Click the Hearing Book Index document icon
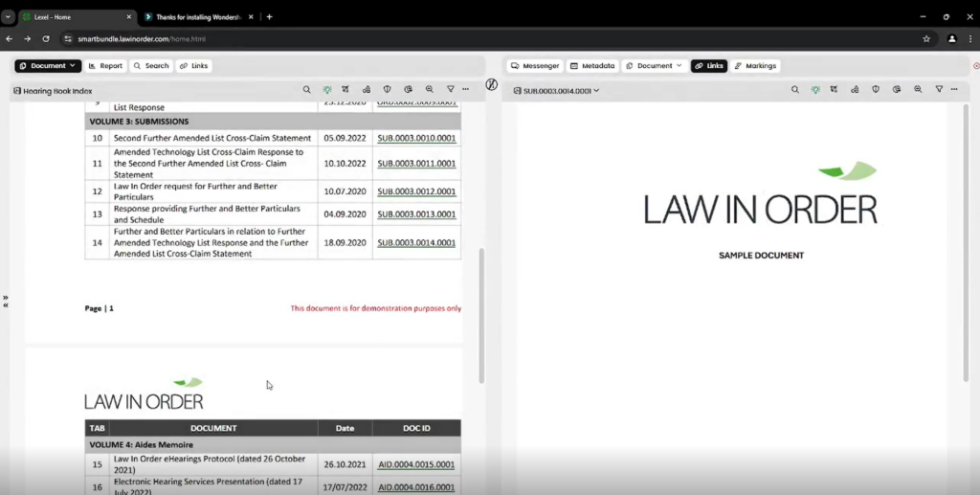 point(17,91)
